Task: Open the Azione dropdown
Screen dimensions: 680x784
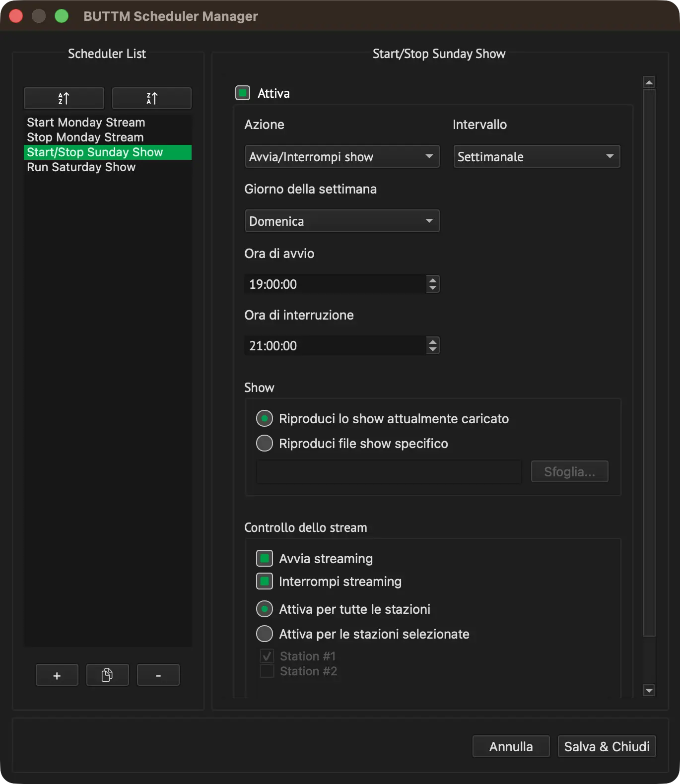Action: (342, 157)
